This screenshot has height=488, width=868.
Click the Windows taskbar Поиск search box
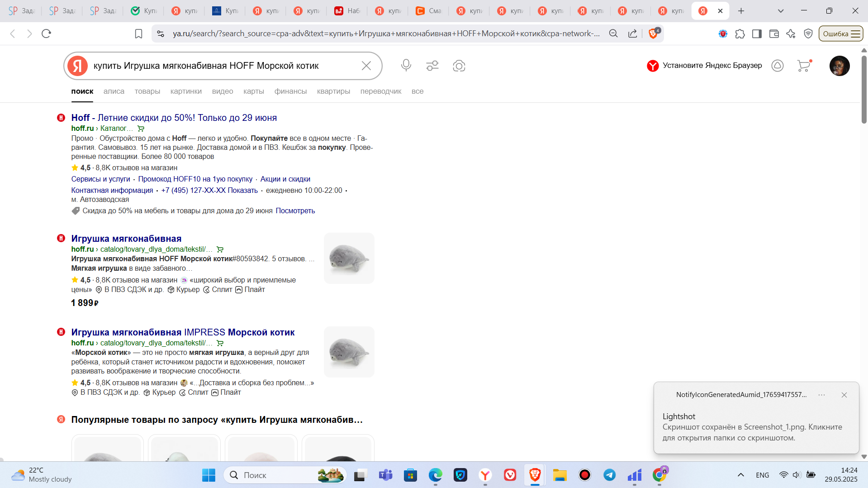[285, 475]
